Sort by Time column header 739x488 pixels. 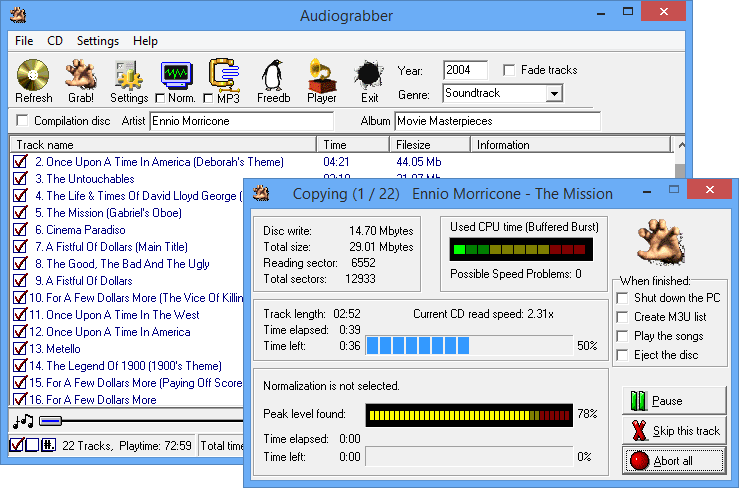[x=353, y=145]
